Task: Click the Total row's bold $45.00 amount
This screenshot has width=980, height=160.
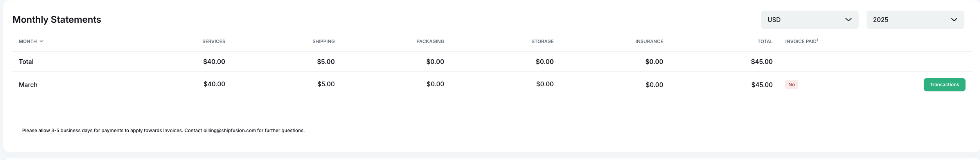Action: click(761, 62)
